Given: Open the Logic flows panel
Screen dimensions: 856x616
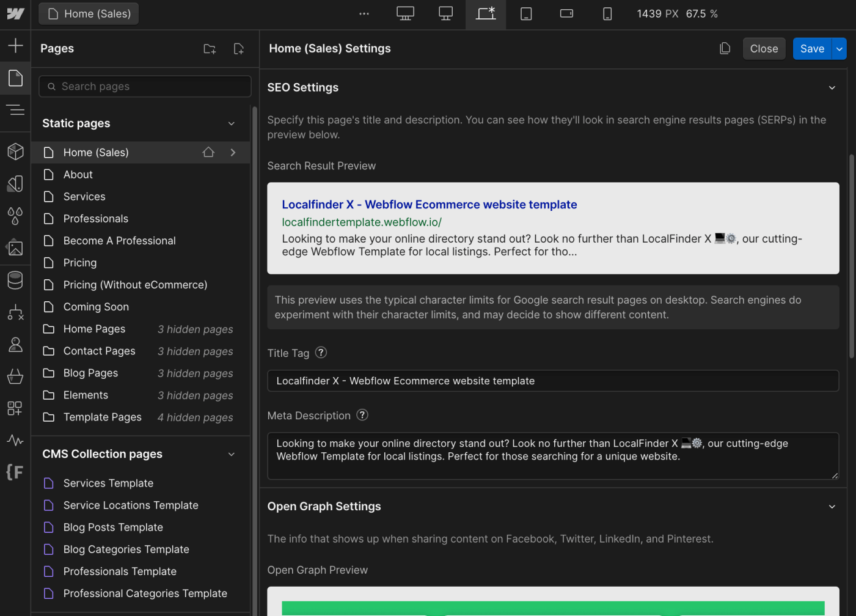Looking at the screenshot, I should (x=15, y=312).
